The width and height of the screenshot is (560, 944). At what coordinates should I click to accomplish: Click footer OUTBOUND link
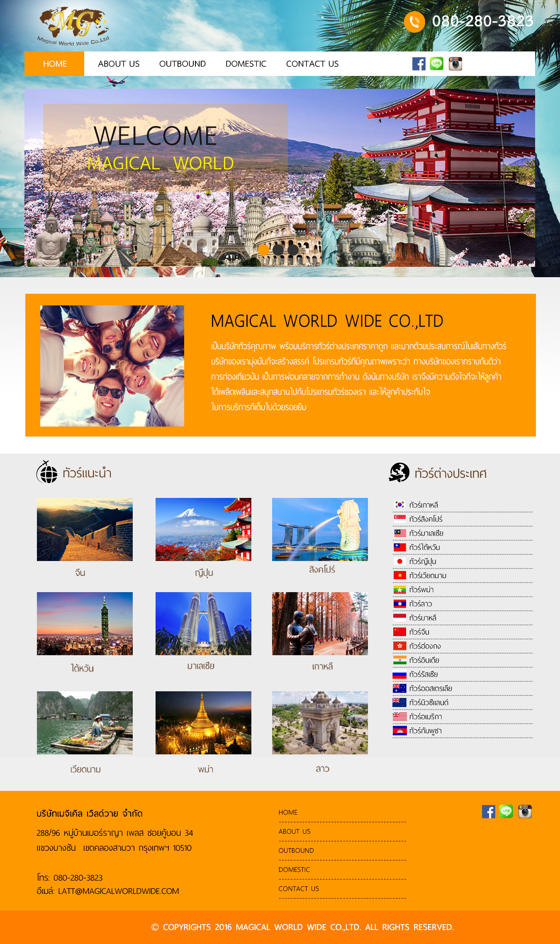pyautogui.click(x=296, y=851)
